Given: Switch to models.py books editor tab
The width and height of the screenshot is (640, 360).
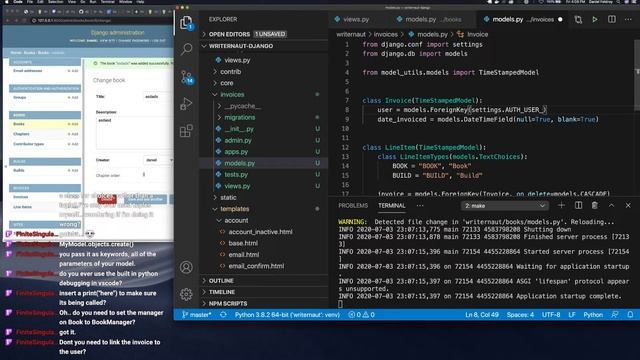Looking at the screenshot, I should coord(429,19).
